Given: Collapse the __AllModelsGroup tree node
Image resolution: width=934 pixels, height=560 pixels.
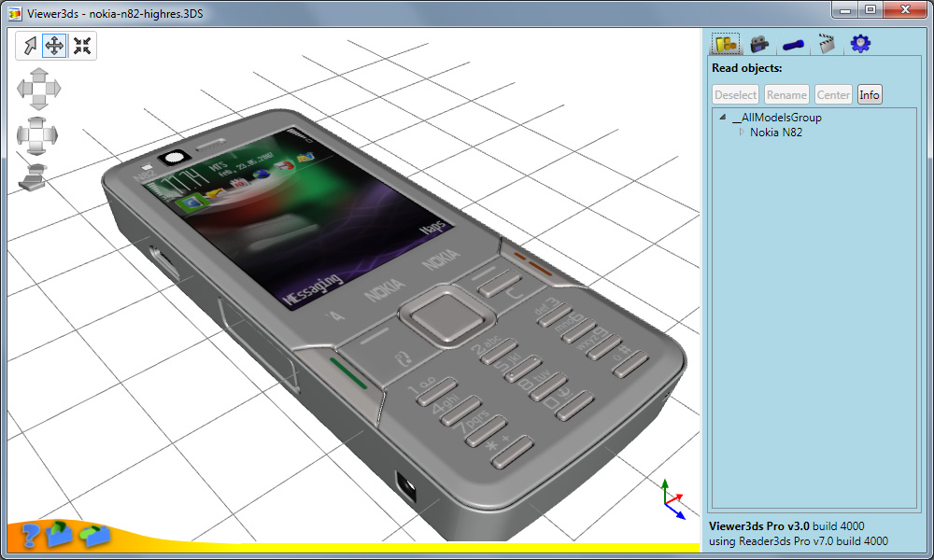Looking at the screenshot, I should 723,118.
